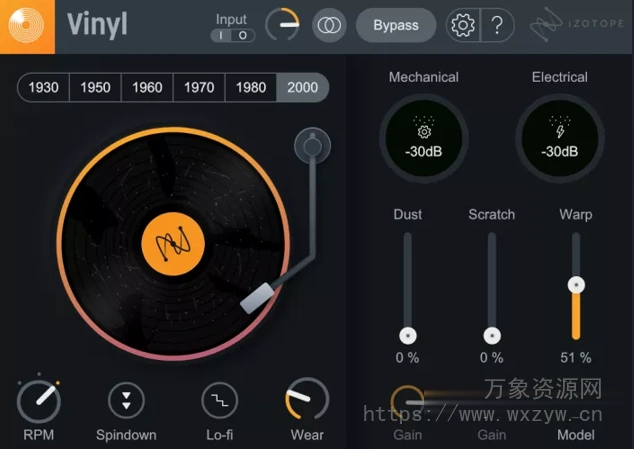This screenshot has height=449, width=634.
Task: Click the turntable record center label
Action: [173, 241]
